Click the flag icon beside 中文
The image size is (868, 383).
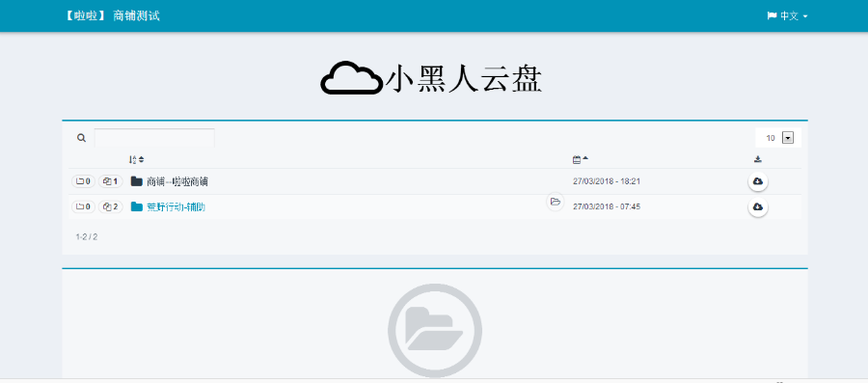[772, 16]
